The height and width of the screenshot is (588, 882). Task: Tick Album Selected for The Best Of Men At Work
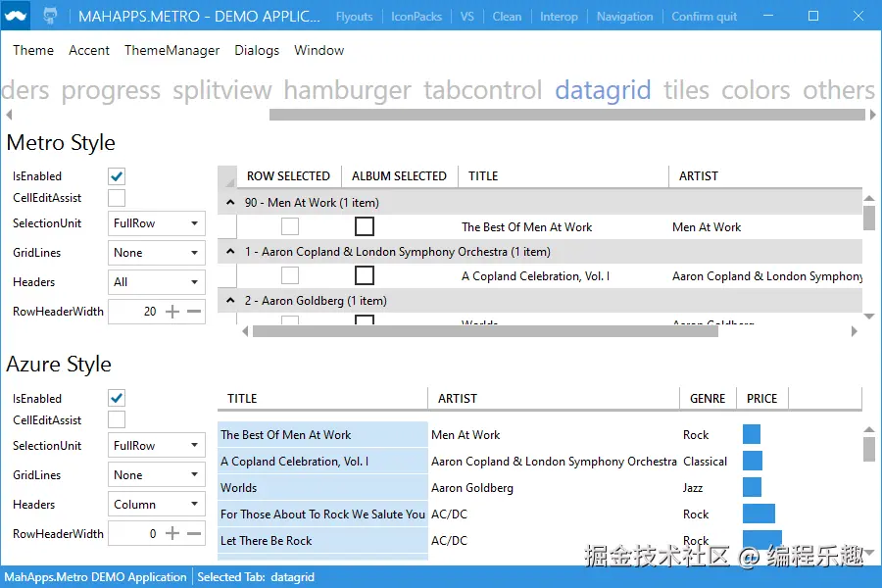(x=365, y=226)
